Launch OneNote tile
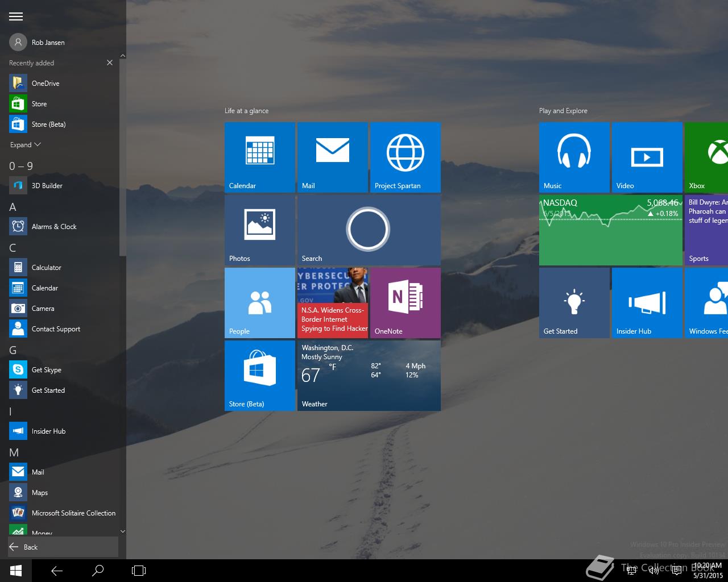The height and width of the screenshot is (582, 728). click(x=406, y=303)
